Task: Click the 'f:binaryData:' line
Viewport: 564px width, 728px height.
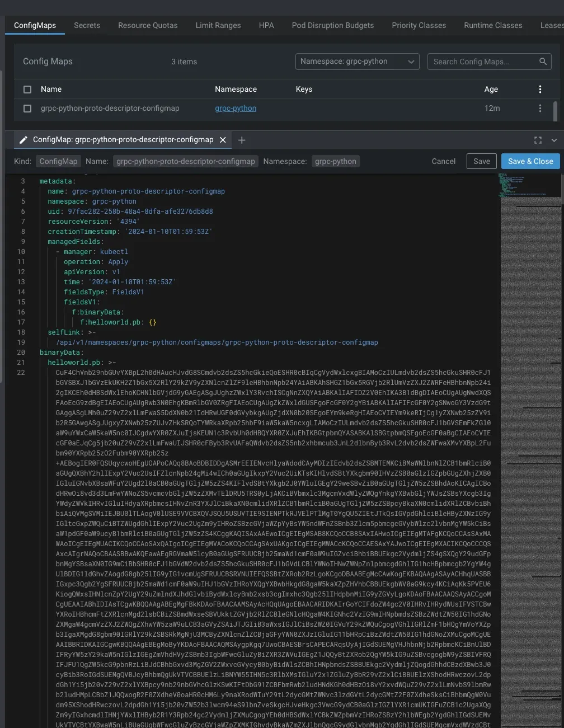Action: [98, 312]
